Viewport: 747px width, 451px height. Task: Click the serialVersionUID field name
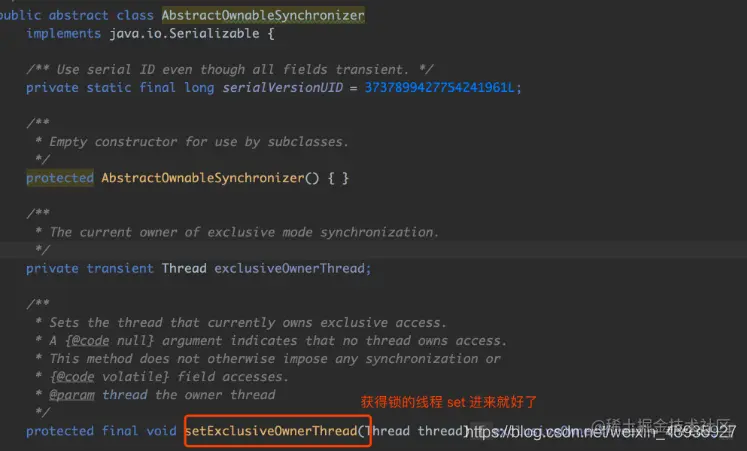point(283,88)
